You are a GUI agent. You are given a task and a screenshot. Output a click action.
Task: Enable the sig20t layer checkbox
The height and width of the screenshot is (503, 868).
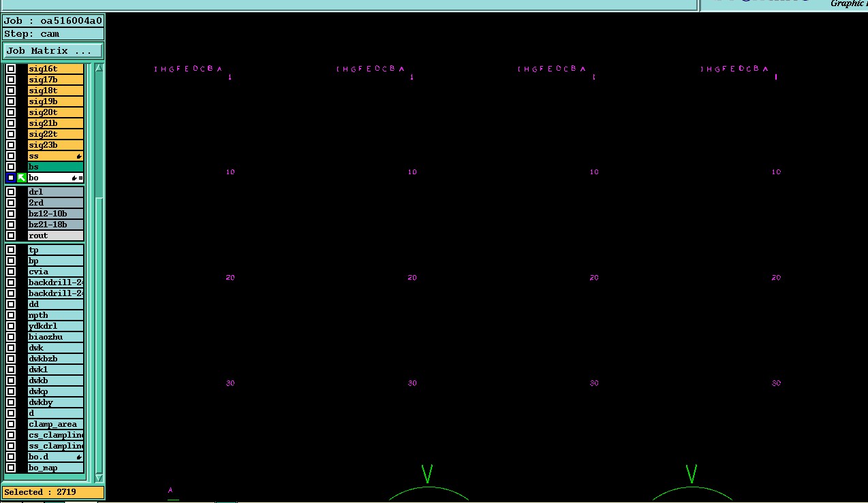click(11, 112)
